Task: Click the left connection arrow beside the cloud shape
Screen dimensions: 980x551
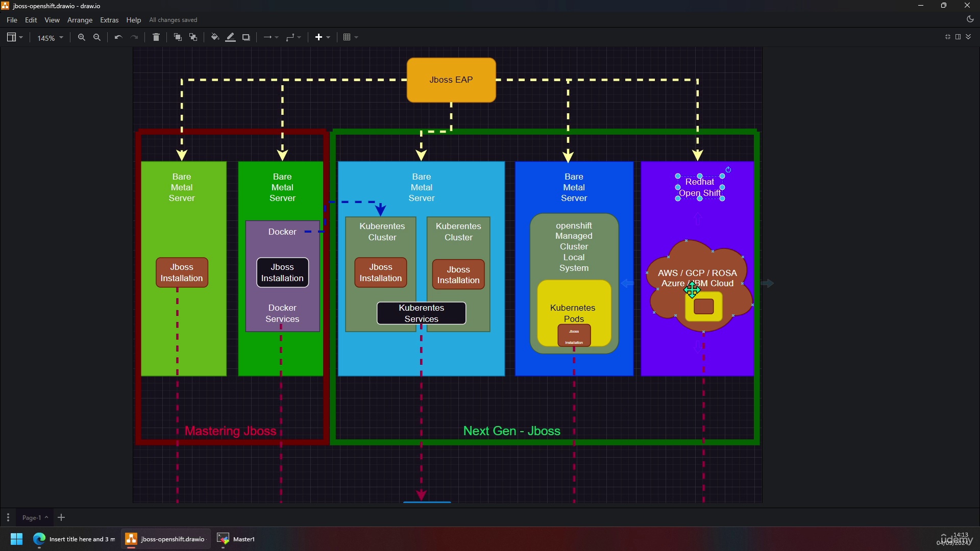Action: coord(627,283)
